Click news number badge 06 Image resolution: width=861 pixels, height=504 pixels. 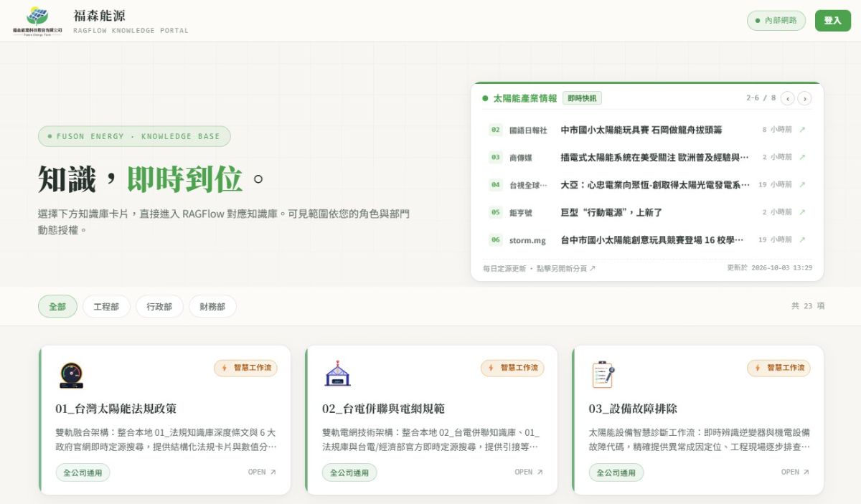click(x=496, y=239)
